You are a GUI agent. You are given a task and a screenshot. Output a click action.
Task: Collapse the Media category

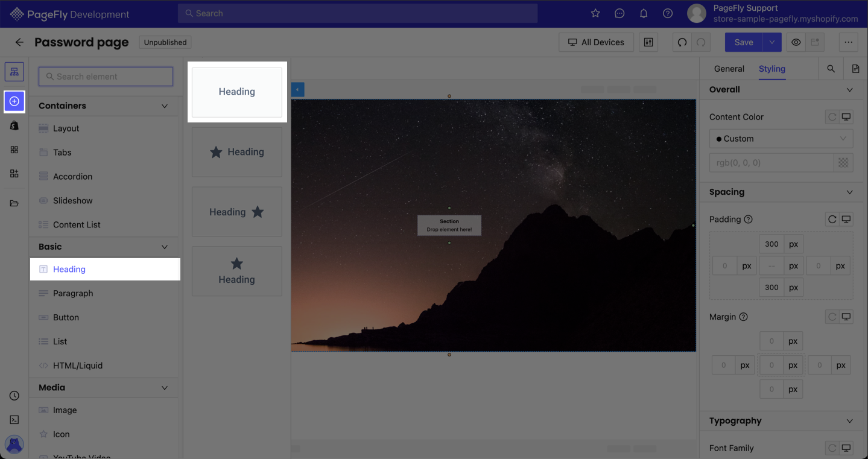[x=165, y=388]
